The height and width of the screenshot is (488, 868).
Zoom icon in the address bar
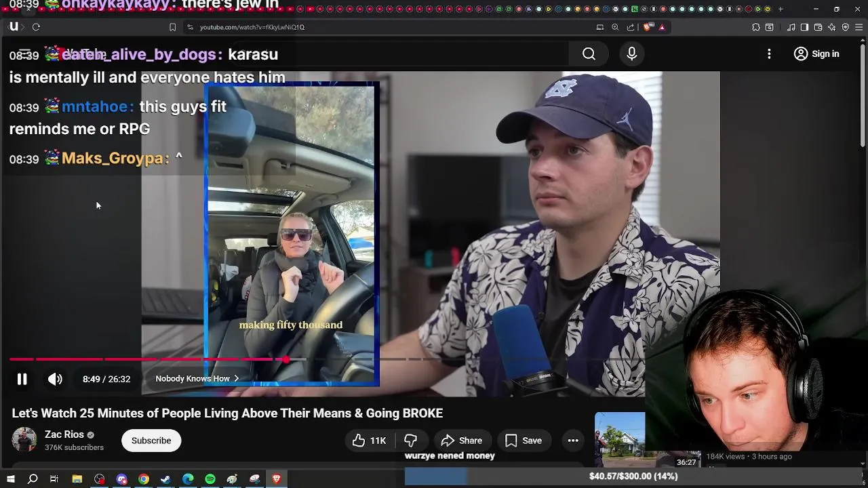pyautogui.click(x=615, y=27)
